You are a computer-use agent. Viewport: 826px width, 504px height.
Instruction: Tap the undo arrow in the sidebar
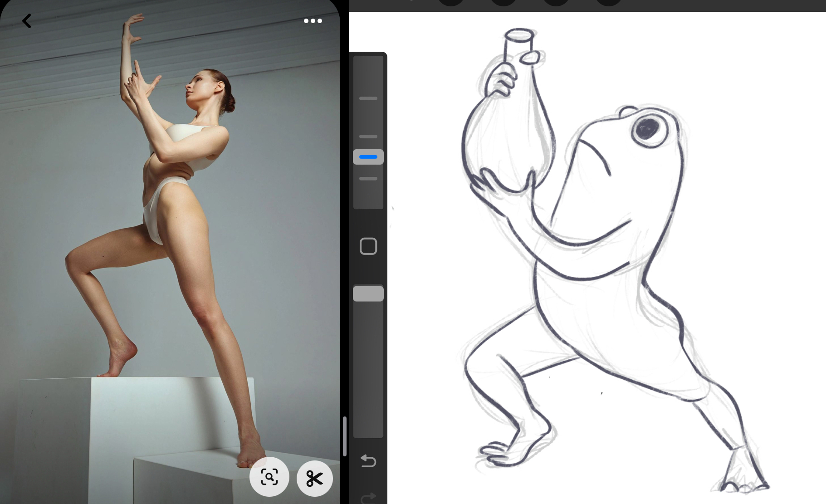click(x=368, y=461)
